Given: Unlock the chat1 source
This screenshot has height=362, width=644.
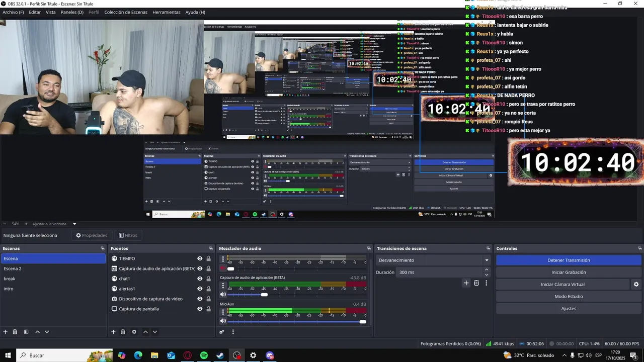Looking at the screenshot, I should coord(208,279).
